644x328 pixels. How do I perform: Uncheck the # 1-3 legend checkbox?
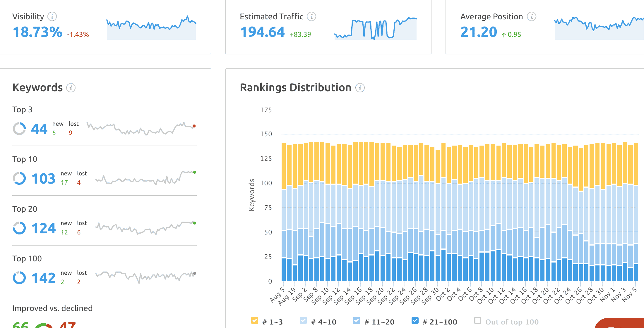tap(255, 320)
